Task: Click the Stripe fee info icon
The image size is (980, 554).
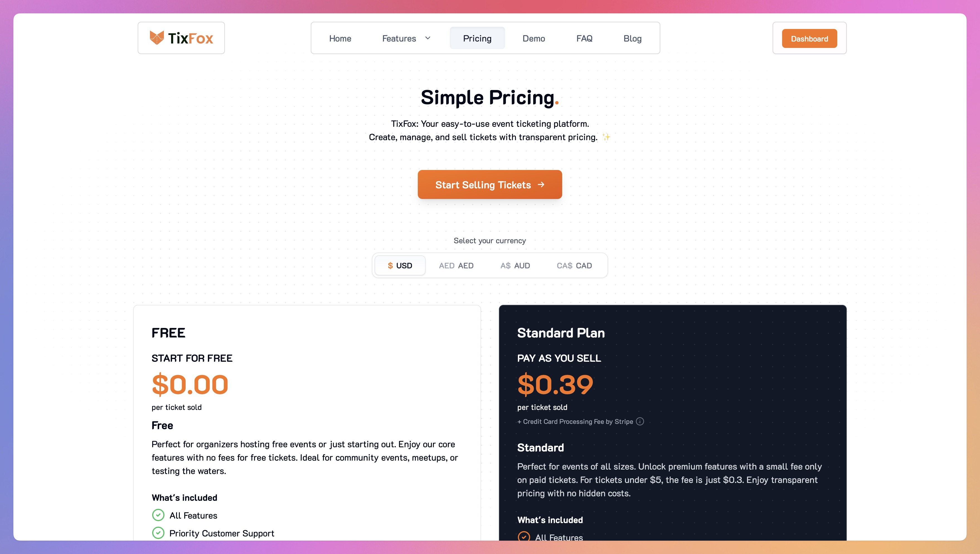Action: pyautogui.click(x=640, y=421)
